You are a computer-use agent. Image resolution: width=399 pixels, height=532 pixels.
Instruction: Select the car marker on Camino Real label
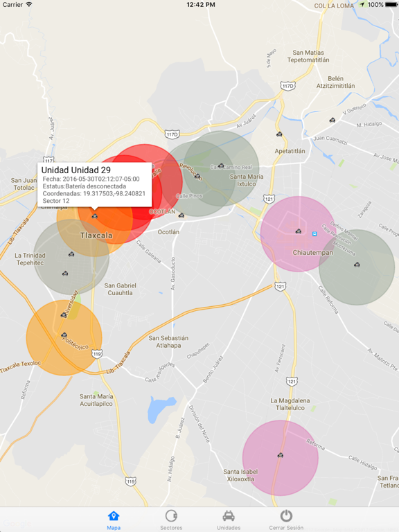tap(221, 166)
